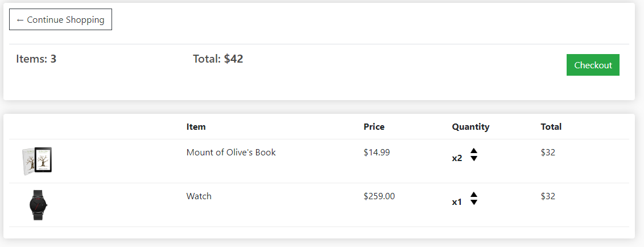Click the Item column header
This screenshot has width=644, height=247.
[196, 126]
